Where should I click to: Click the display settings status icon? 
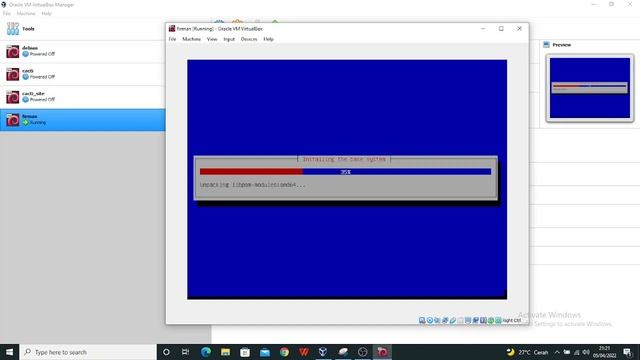click(468, 320)
